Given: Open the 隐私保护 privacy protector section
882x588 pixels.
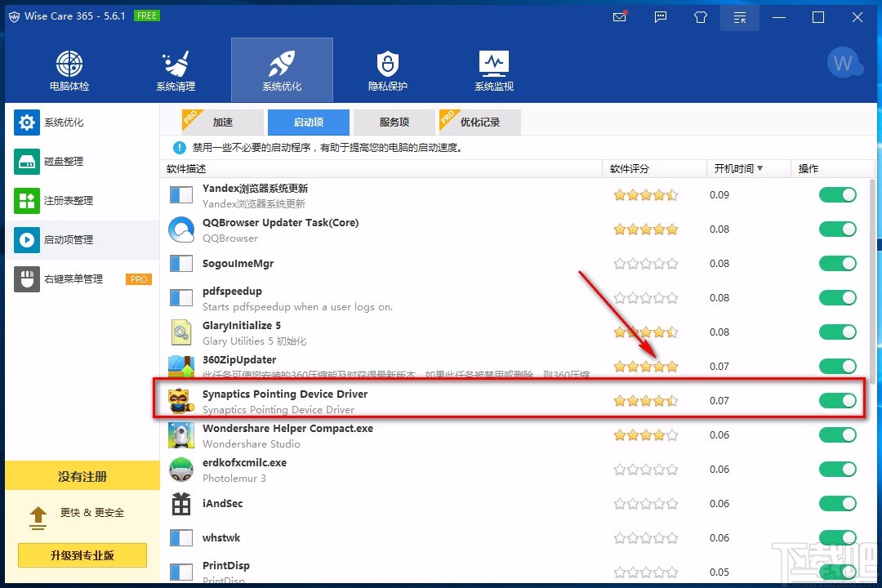Looking at the screenshot, I should tap(388, 70).
